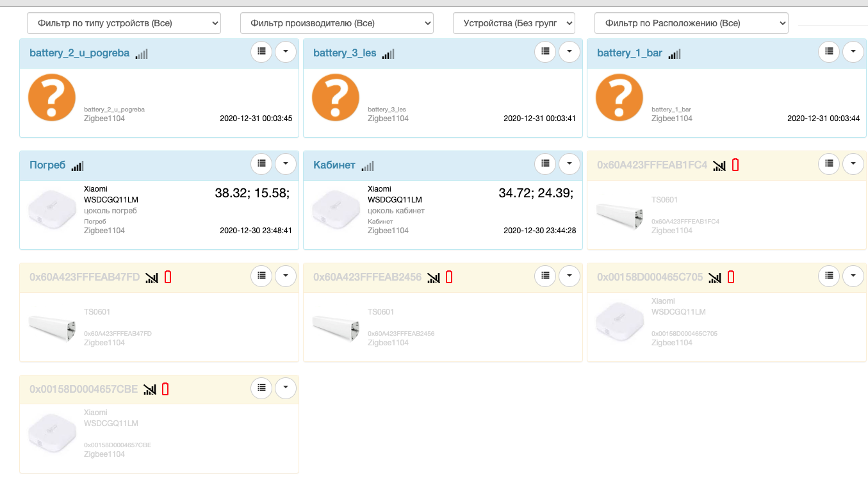Open the battery_2_u_pogreba device title
Image resolution: width=868 pixels, height=485 pixels.
(x=79, y=53)
